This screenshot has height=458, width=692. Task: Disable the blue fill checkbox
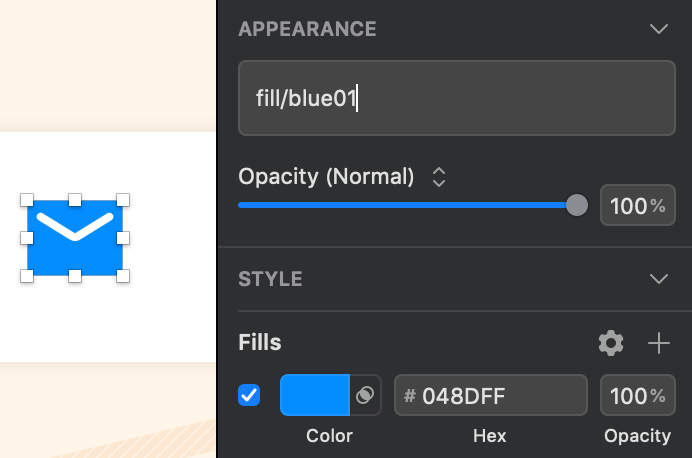(249, 395)
